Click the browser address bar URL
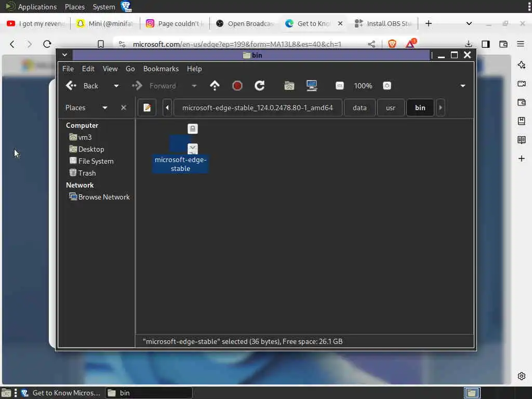 (237, 44)
